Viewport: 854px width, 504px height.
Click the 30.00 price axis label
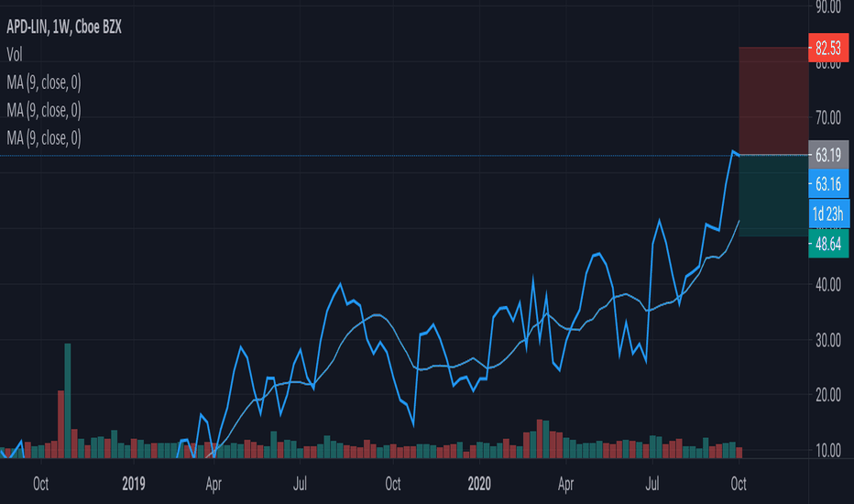[x=827, y=341]
